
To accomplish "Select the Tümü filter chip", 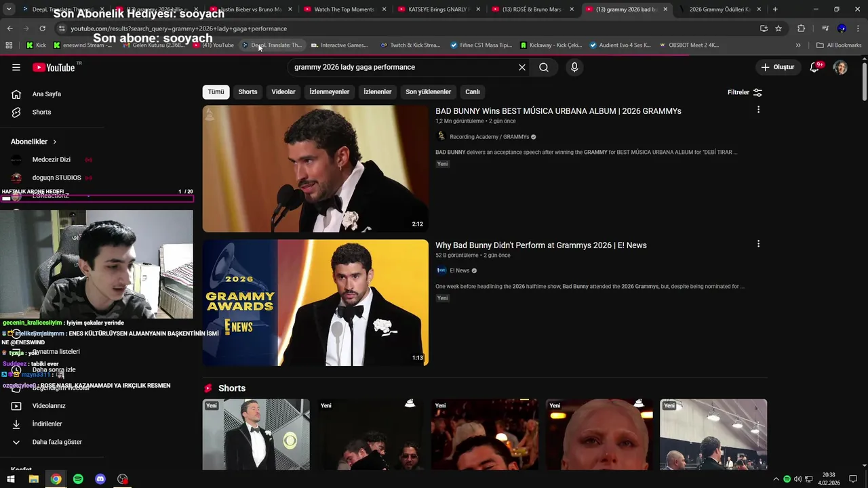I will (216, 92).
